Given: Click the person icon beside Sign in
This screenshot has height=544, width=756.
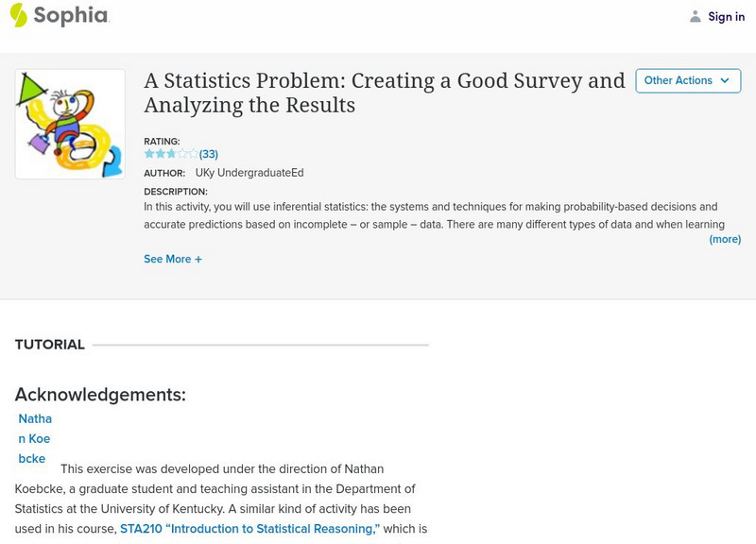Looking at the screenshot, I should [696, 17].
